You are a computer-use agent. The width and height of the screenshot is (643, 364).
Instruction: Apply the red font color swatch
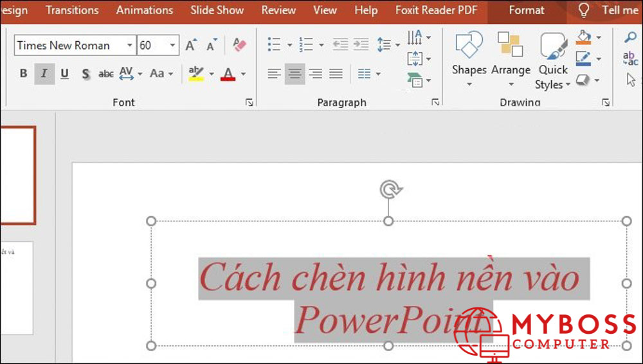point(228,74)
